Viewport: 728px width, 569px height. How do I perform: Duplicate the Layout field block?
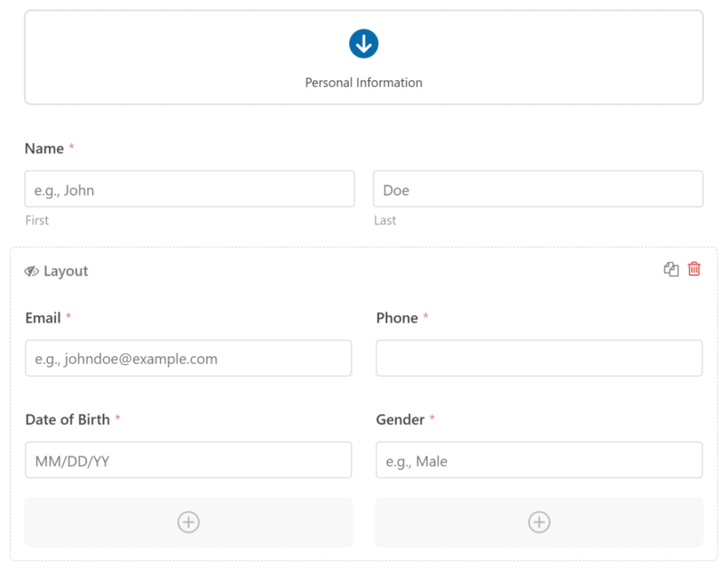point(671,269)
